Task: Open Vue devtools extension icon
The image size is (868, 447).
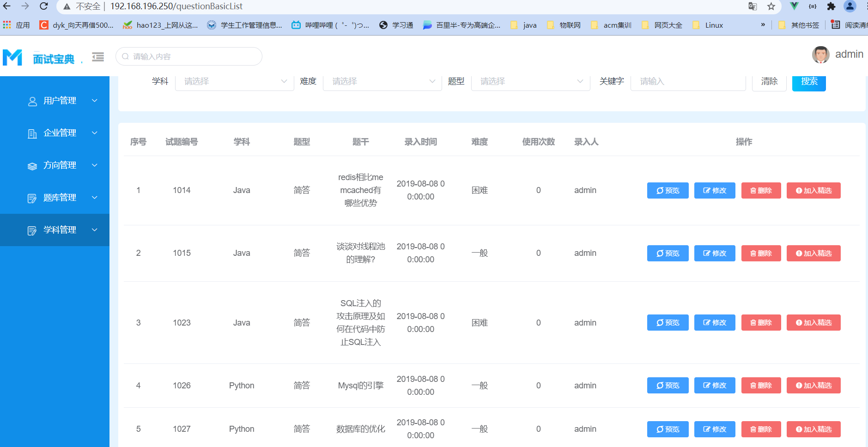Action: [794, 6]
